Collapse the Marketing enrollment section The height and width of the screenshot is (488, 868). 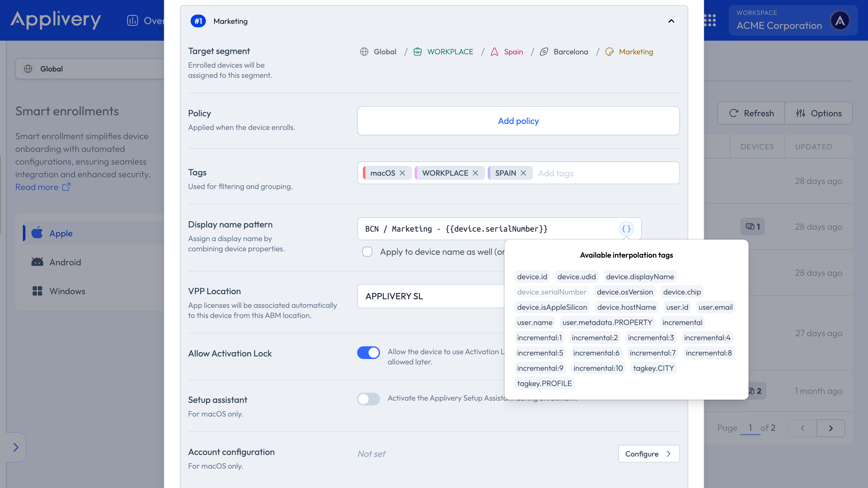(x=671, y=21)
